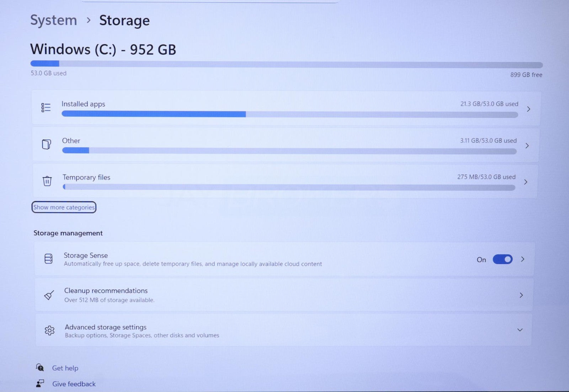Click the Windows (C:) usage bar
This screenshot has width=569, height=392.
(x=286, y=64)
